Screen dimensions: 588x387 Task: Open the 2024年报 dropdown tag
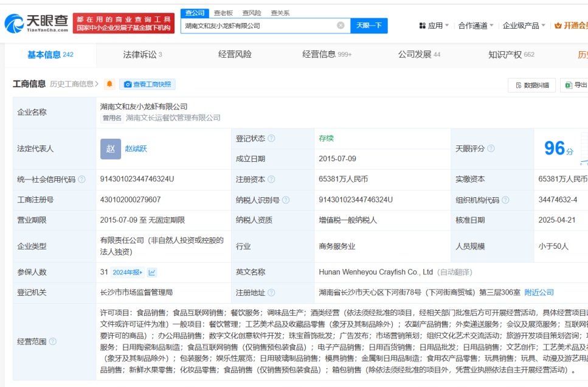128,273
